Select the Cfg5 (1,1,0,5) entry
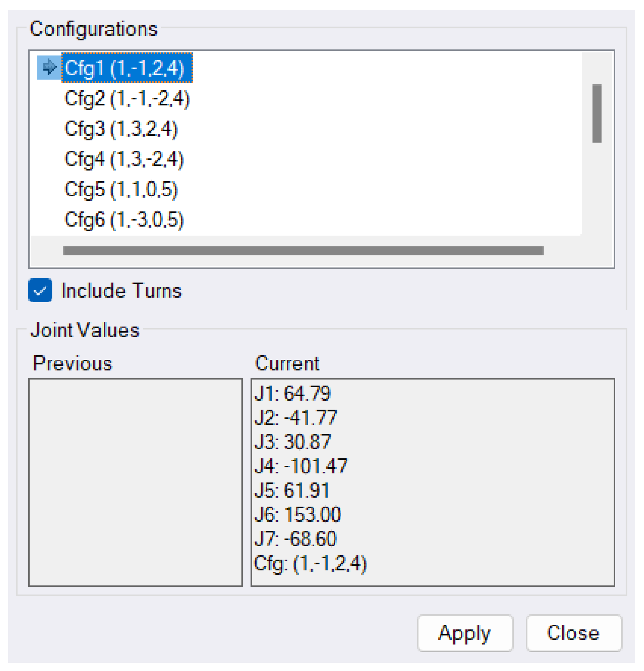Screen dimensions: 644x671 (x=121, y=189)
